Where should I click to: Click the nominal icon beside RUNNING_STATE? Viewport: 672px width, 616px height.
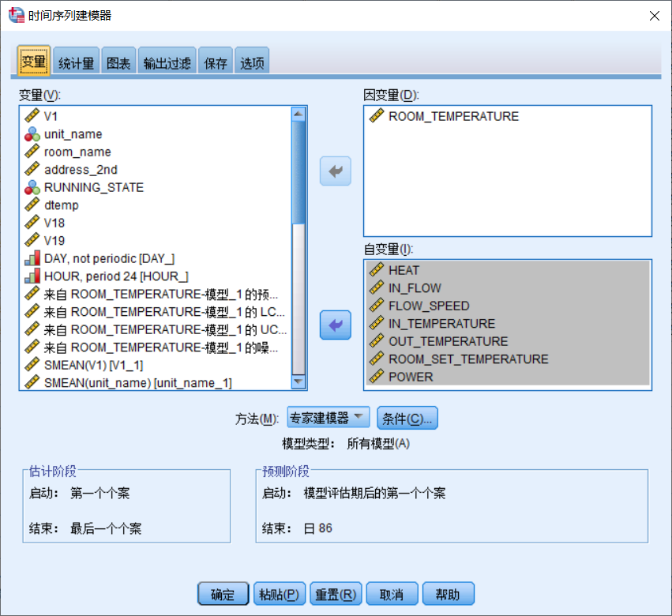[x=32, y=187]
